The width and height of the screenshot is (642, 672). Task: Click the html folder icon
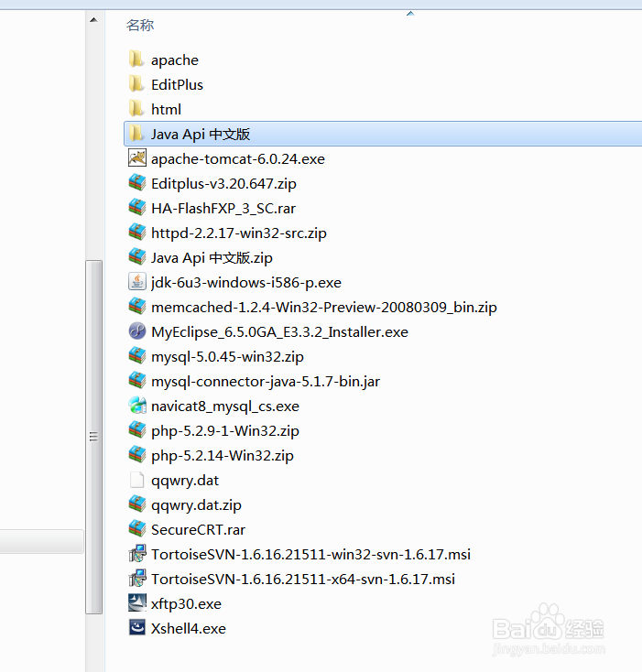(136, 109)
